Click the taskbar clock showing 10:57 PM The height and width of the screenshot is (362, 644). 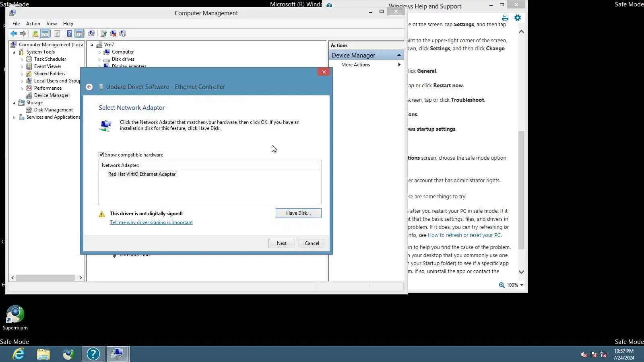[623, 354]
